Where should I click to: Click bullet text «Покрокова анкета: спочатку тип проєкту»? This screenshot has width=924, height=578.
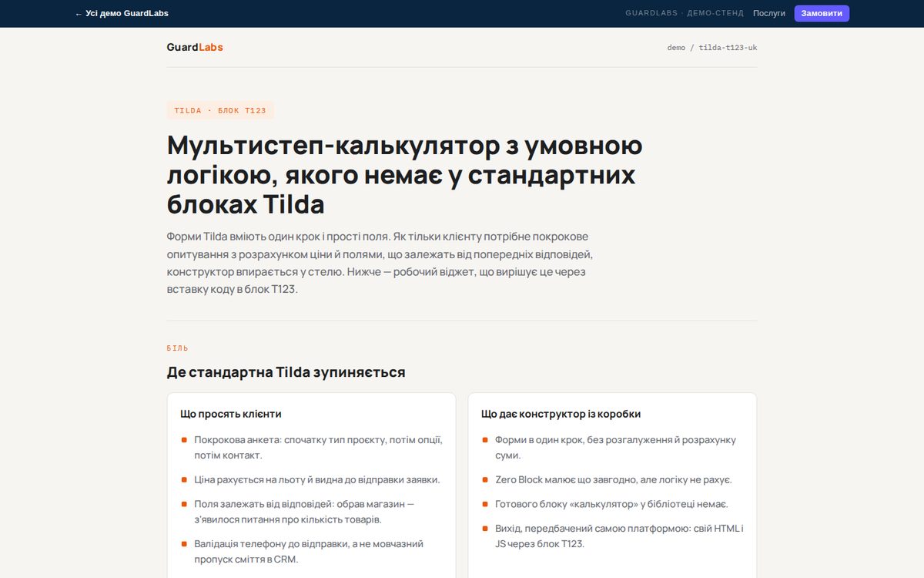tap(318, 448)
